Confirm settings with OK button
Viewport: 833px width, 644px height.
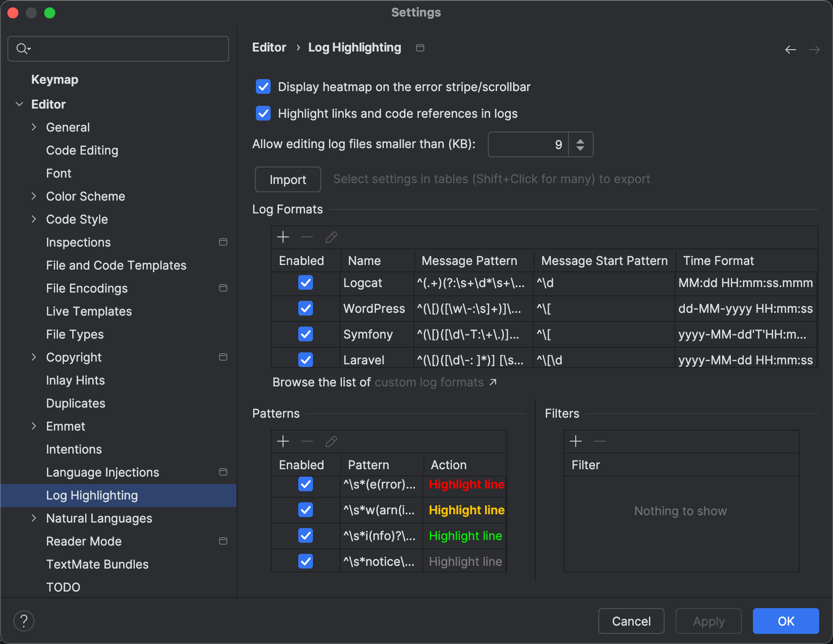(x=786, y=621)
